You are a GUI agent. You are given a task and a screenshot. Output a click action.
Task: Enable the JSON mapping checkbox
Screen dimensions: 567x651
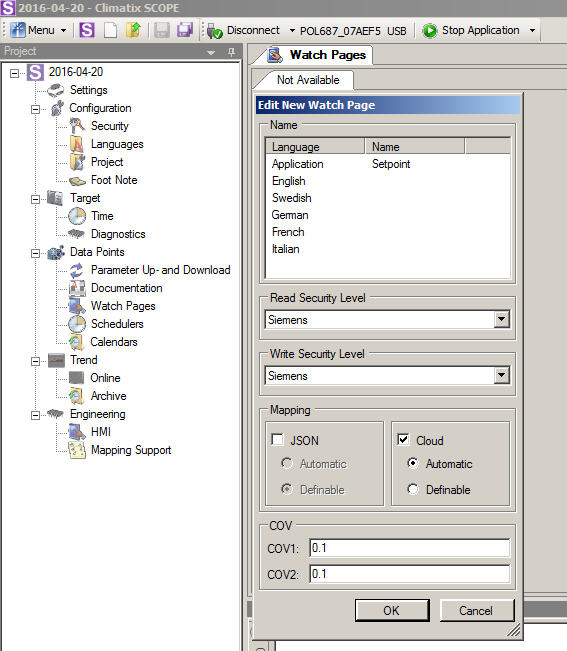[277, 440]
